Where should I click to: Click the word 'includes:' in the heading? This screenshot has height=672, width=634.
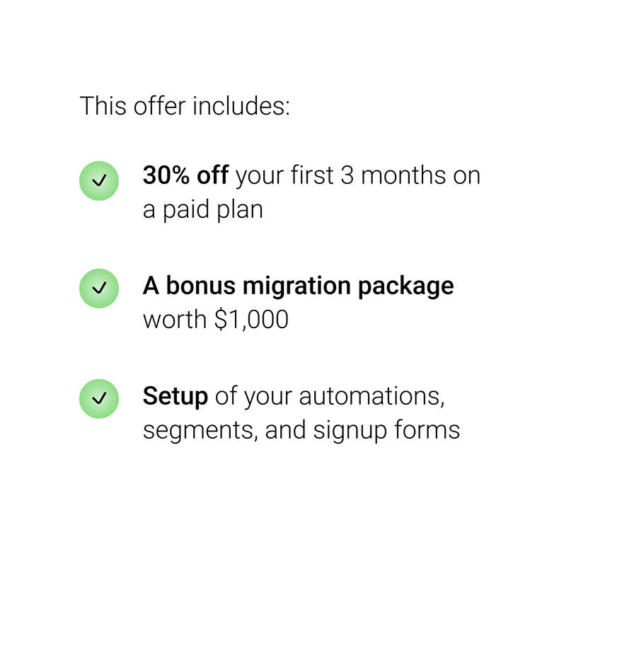point(241,105)
